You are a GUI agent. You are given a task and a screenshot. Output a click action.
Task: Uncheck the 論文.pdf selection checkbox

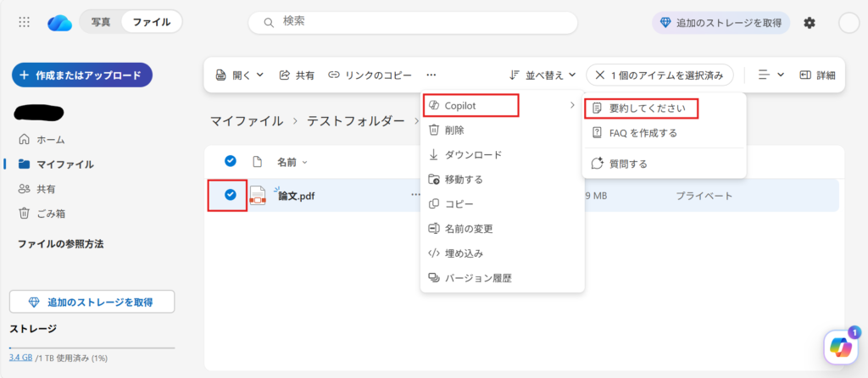click(230, 195)
